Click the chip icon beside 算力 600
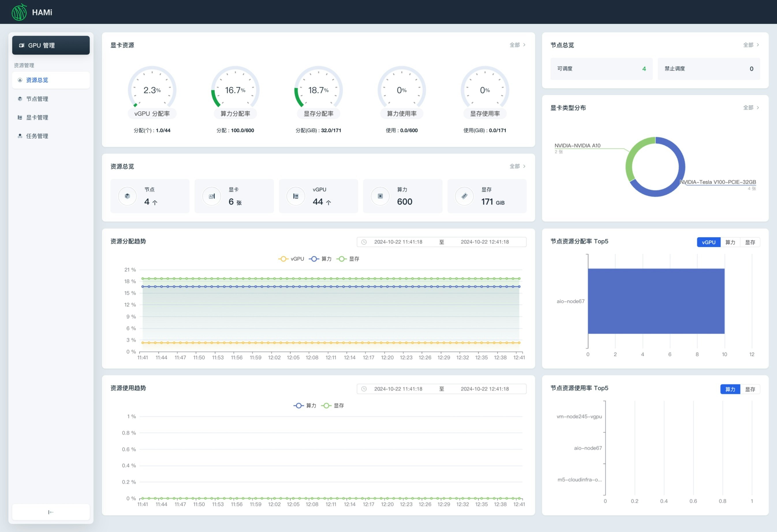Image resolution: width=777 pixels, height=532 pixels. pos(380,196)
